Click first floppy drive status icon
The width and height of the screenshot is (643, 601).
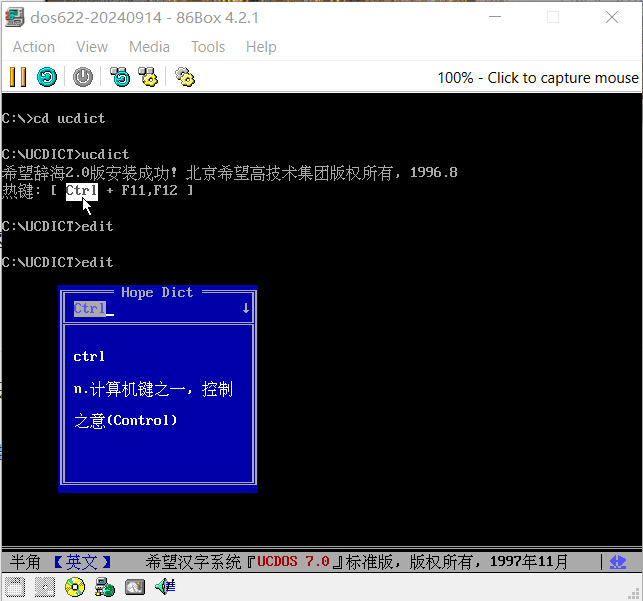15,587
